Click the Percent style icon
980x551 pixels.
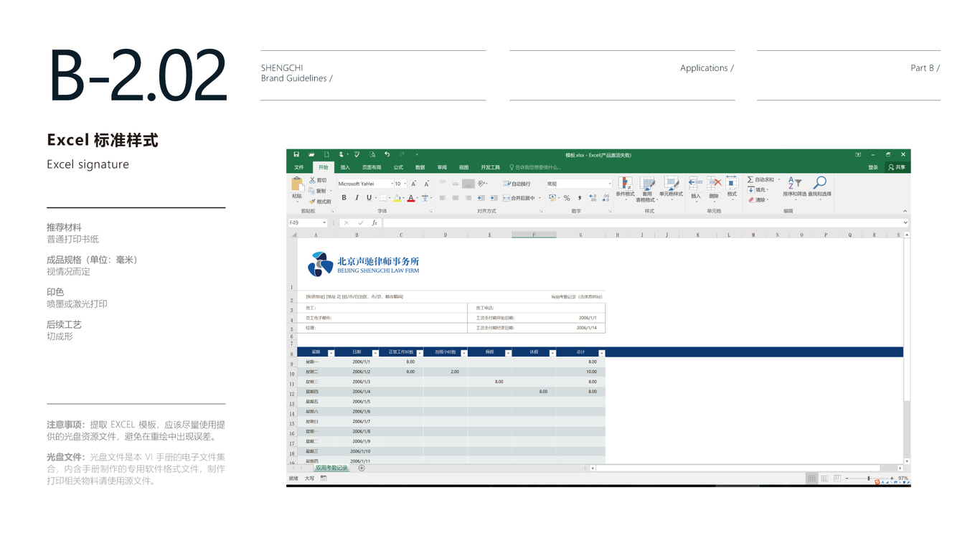[x=567, y=198]
